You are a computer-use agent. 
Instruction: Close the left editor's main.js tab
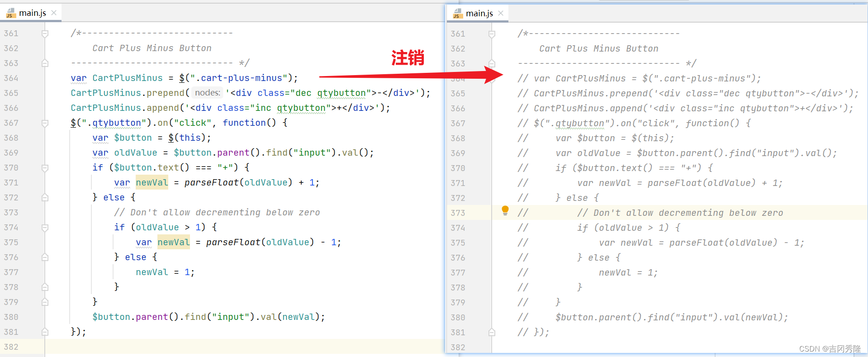[x=54, y=13]
